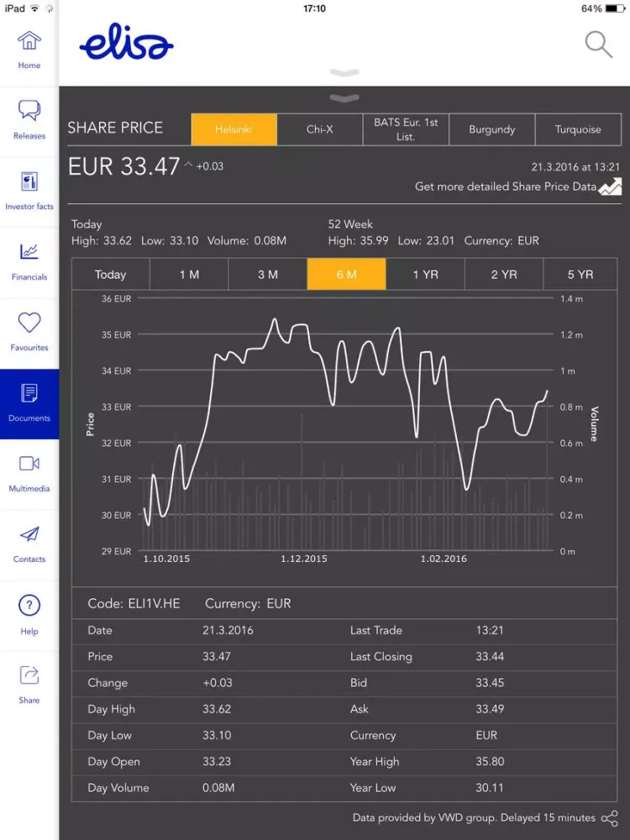Tap the Last Closing 33.44 value
This screenshot has width=630, height=840.
tap(490, 656)
